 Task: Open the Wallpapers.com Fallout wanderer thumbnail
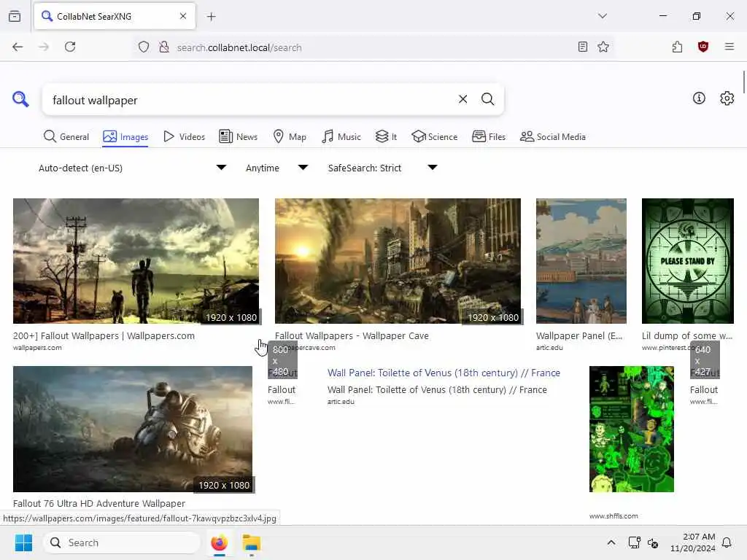(x=136, y=261)
